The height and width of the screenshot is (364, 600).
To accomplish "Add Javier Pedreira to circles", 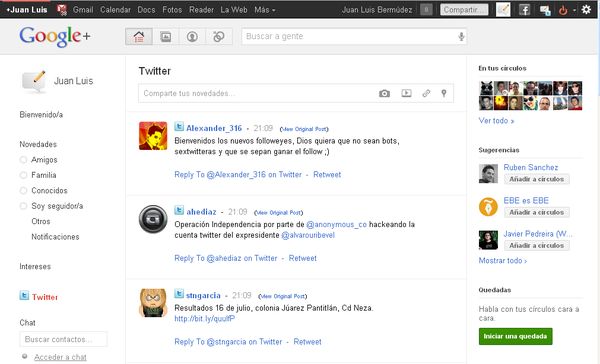I will 536,245.
